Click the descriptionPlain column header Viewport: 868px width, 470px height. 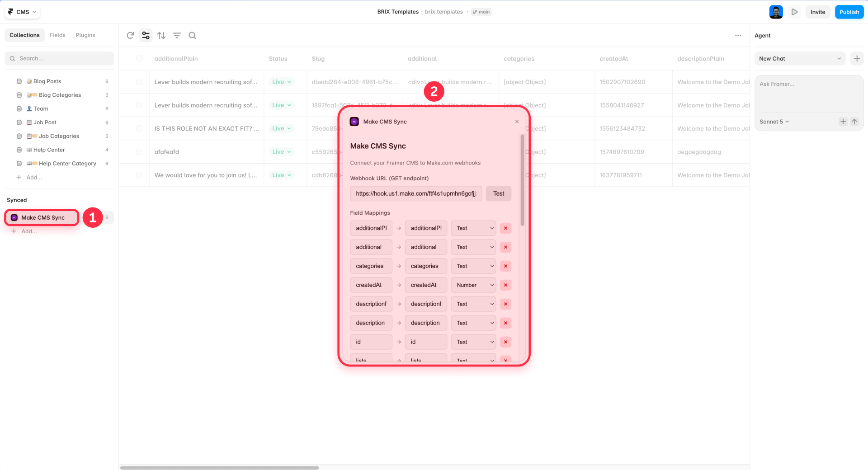pyautogui.click(x=700, y=59)
